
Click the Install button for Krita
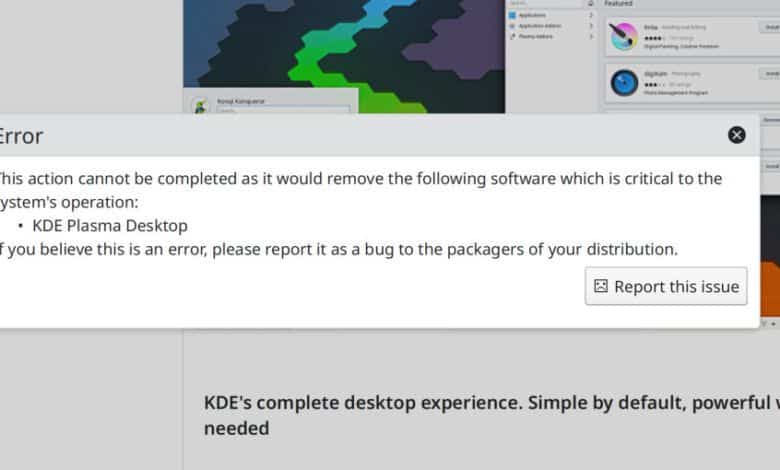(x=771, y=27)
